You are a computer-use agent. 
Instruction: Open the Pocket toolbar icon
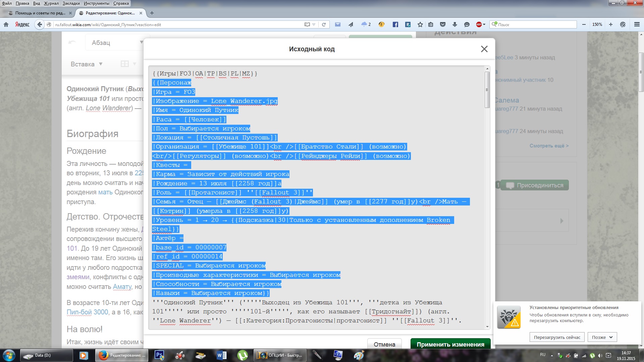coord(443,24)
